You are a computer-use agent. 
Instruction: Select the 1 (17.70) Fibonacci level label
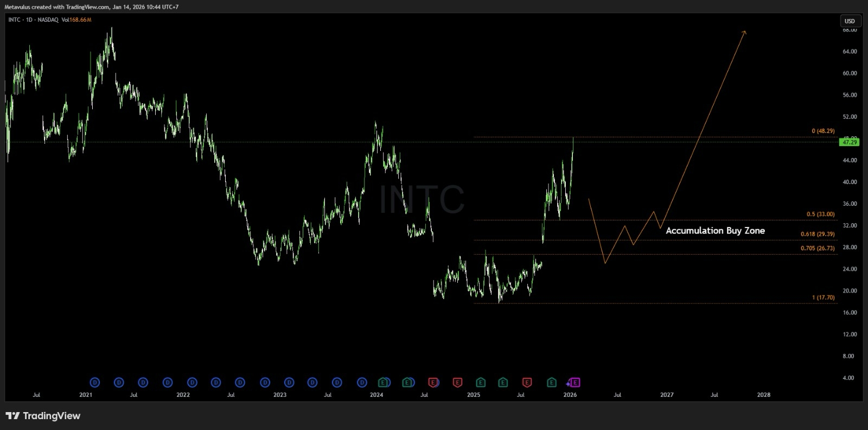[x=823, y=298]
